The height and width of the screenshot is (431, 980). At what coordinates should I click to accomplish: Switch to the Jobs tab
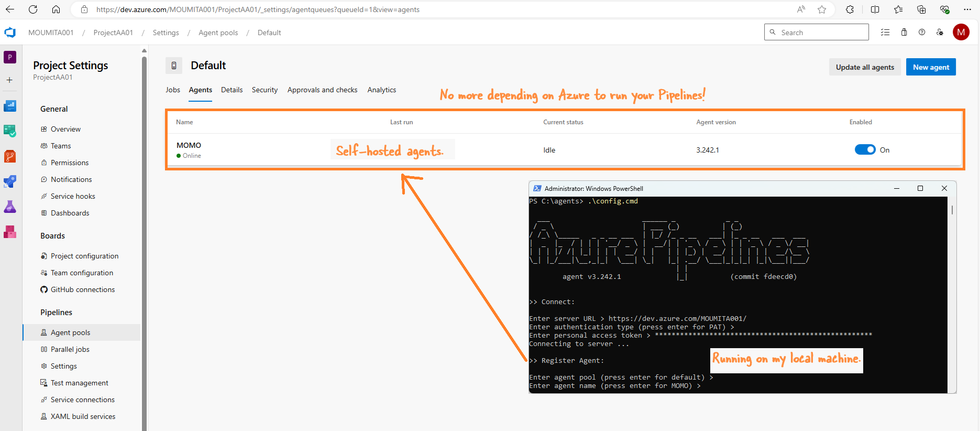(x=173, y=90)
